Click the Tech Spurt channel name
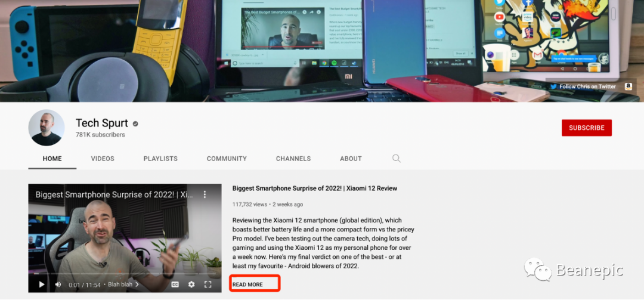This screenshot has height=300, width=644. coord(102,123)
